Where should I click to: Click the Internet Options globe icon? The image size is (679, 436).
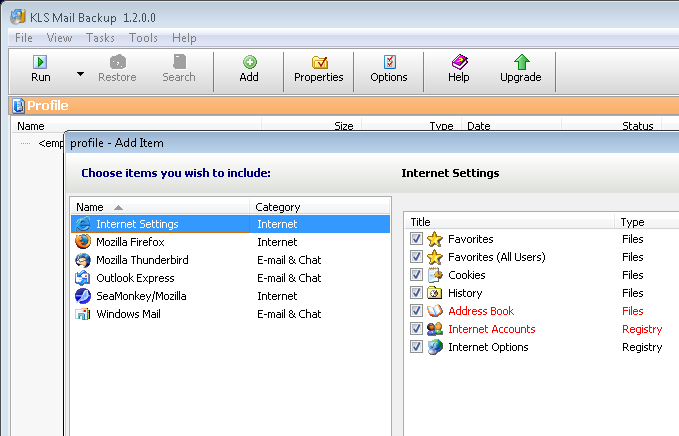point(435,347)
